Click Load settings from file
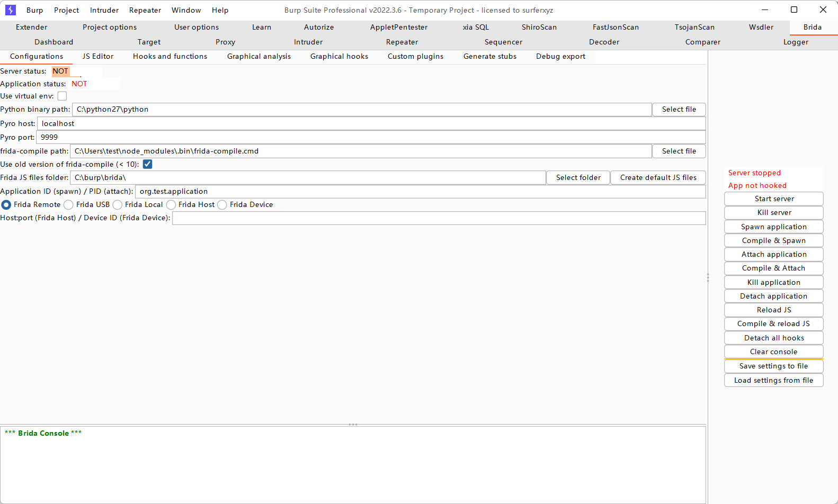Image resolution: width=838 pixels, height=504 pixels. (774, 381)
